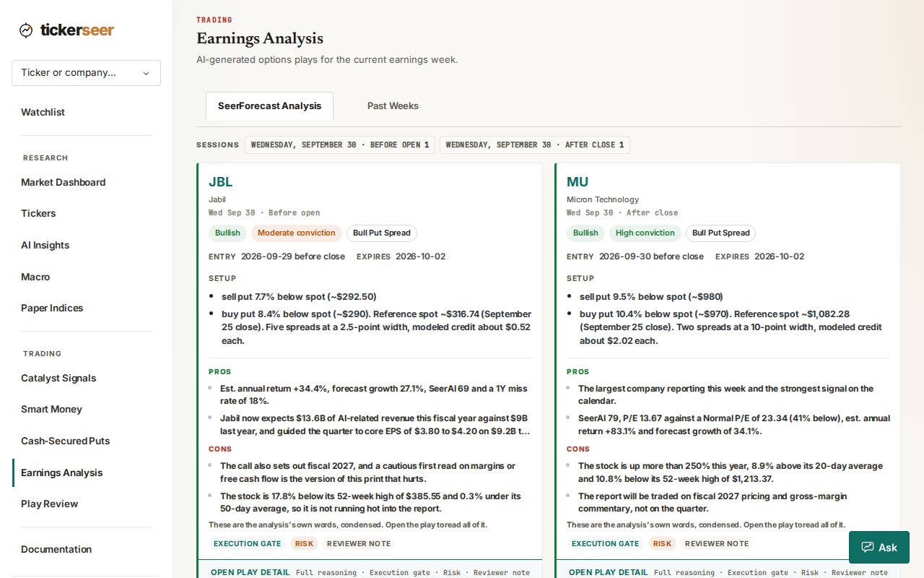Expand MU Open Play Detail
This screenshot has height=578, width=924.
[x=728, y=569]
